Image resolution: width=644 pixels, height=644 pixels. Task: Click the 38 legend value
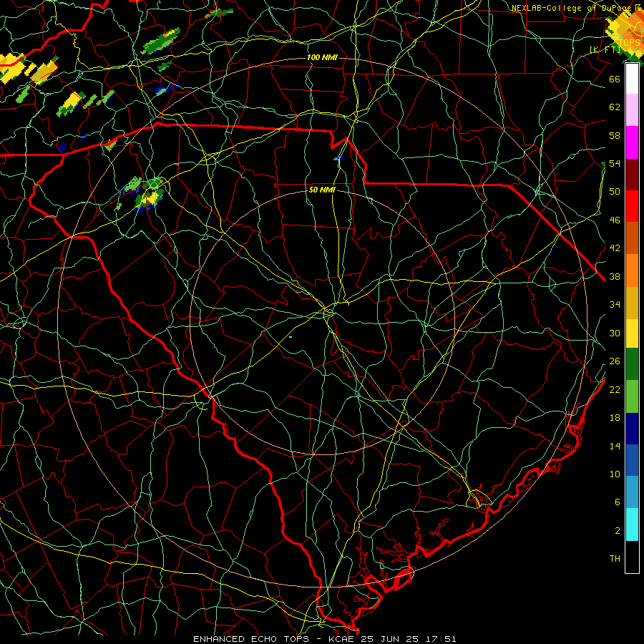pyautogui.click(x=615, y=277)
